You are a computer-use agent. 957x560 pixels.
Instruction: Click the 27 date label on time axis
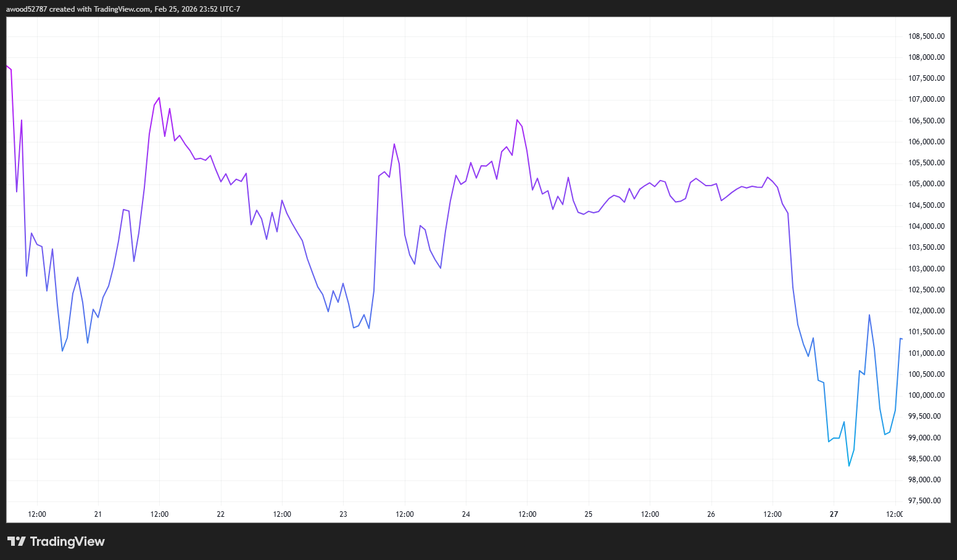point(834,514)
